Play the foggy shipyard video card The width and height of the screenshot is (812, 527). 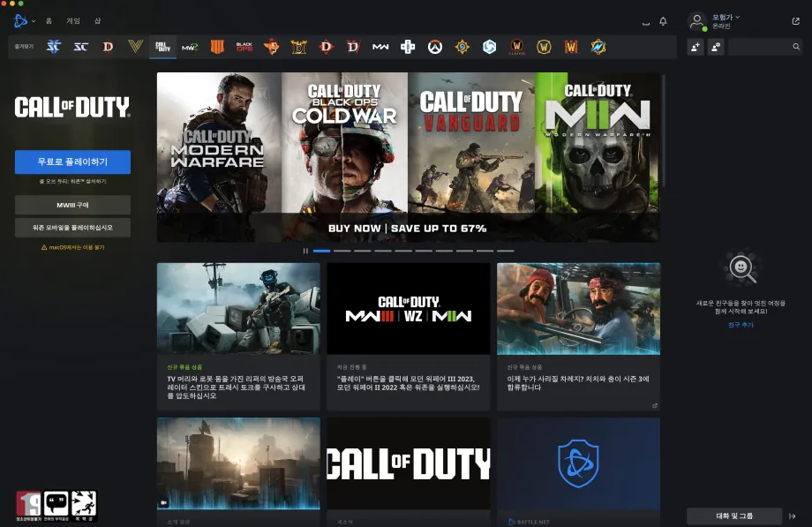(x=238, y=472)
